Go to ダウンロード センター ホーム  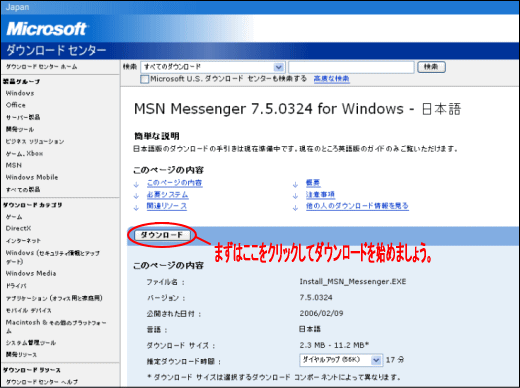41,67
